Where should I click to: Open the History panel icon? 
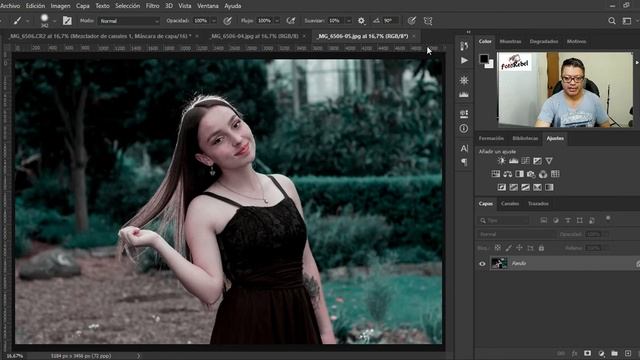pyautogui.click(x=464, y=46)
